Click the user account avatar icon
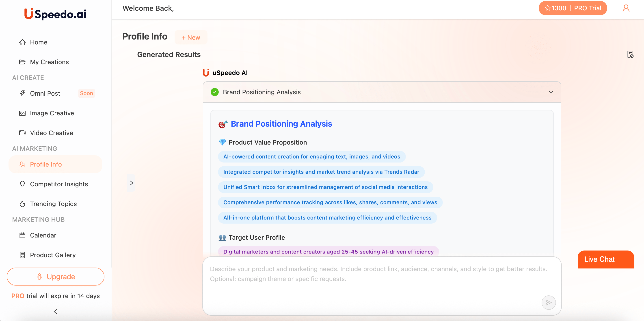Image resolution: width=644 pixels, height=321 pixels. tap(626, 8)
